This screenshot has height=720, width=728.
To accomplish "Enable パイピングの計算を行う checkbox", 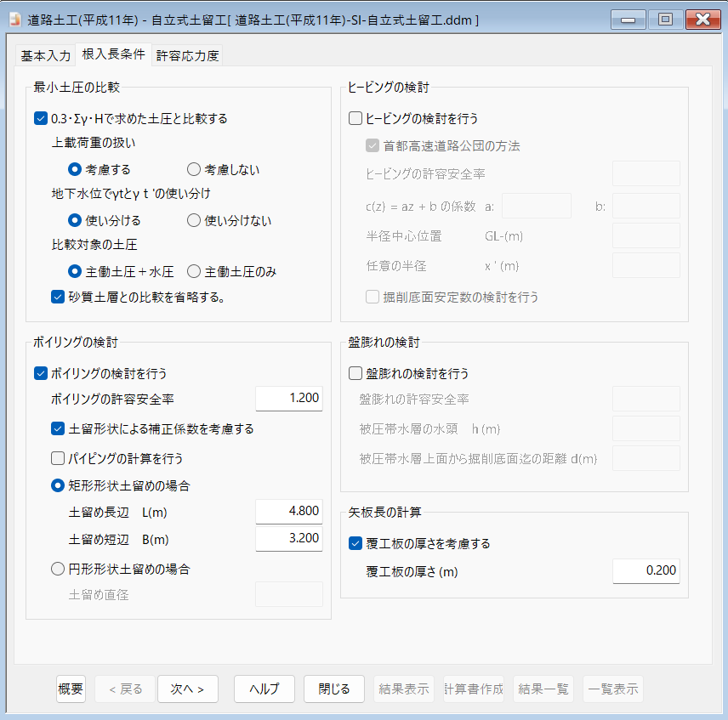I will (x=58, y=458).
